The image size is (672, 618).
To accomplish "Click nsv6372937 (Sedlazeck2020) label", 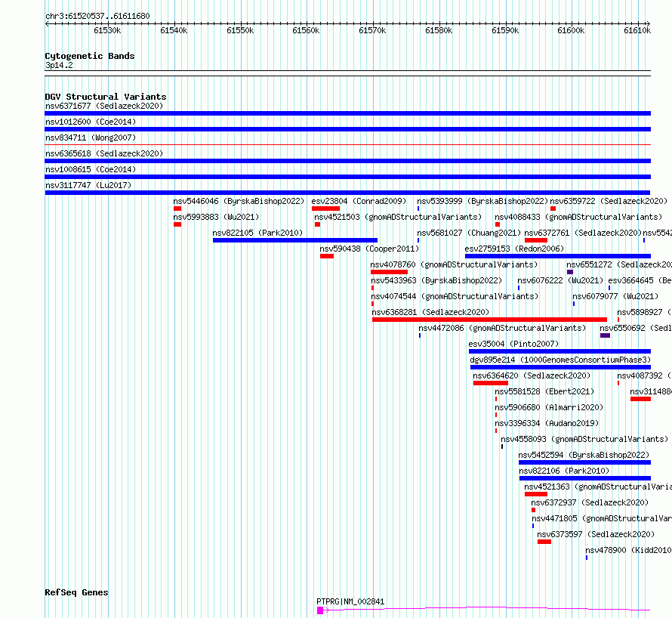I will [x=590, y=502].
